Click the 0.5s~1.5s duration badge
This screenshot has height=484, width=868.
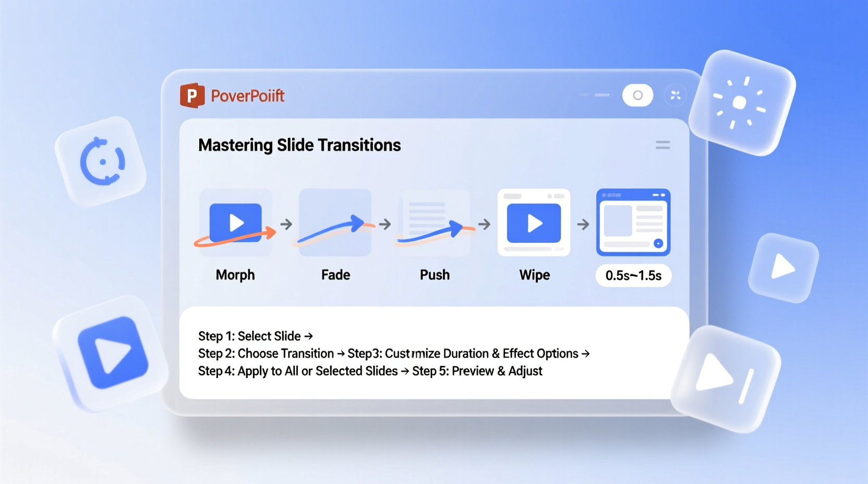(633, 276)
